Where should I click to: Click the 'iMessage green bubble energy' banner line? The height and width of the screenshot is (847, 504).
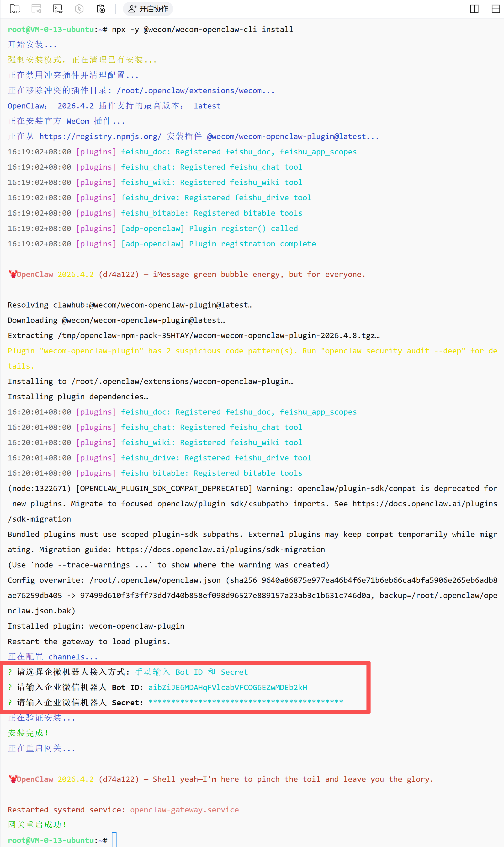click(x=187, y=274)
